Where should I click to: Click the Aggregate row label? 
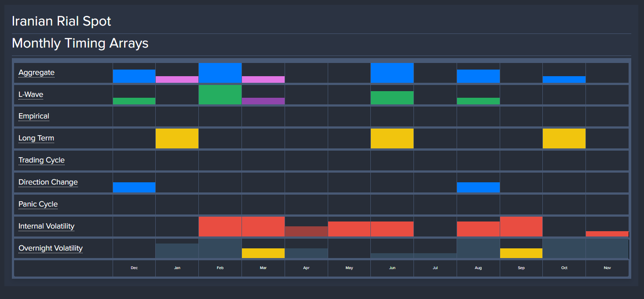pos(37,73)
